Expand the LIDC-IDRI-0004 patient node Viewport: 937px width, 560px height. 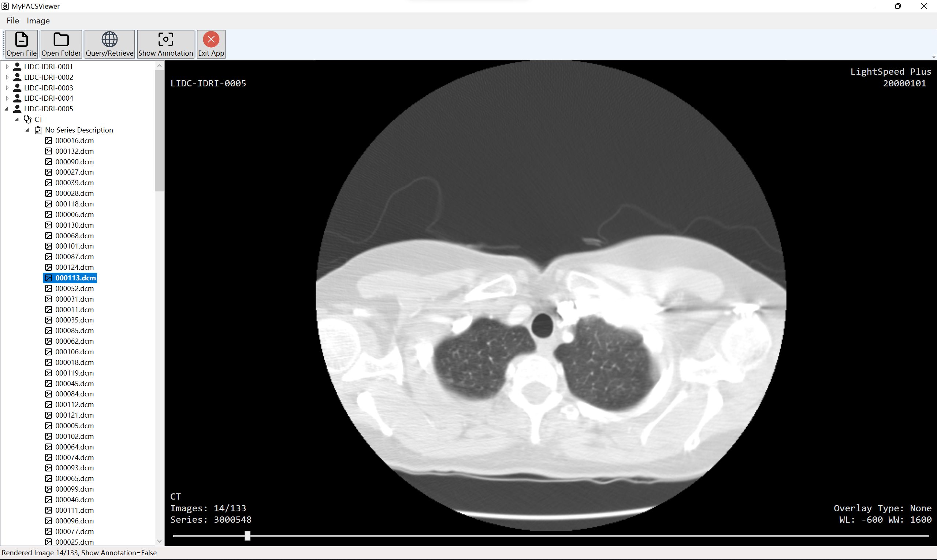(x=7, y=98)
